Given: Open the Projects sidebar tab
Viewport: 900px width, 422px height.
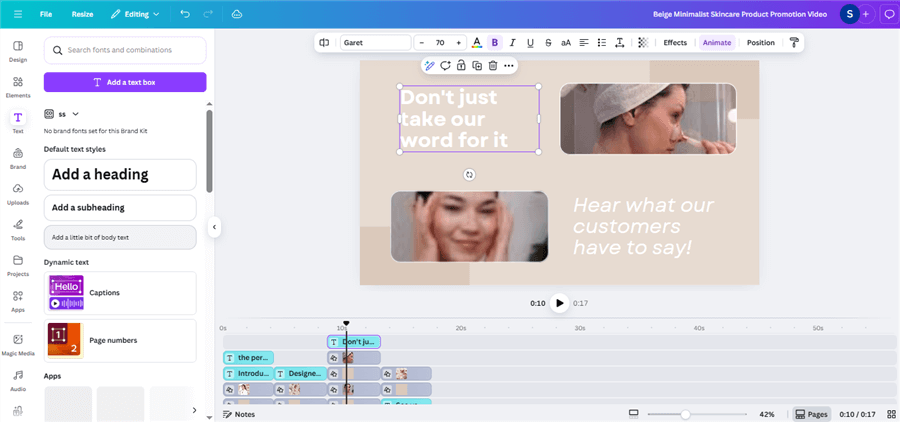Looking at the screenshot, I should pos(18,265).
